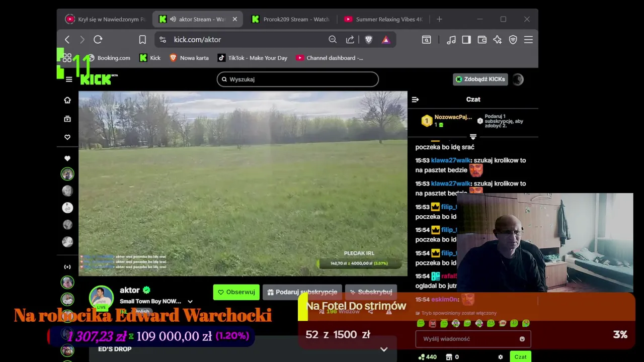Image resolution: width=644 pixels, height=362 pixels.
Task: Click the live stream video player
Action: (243, 184)
